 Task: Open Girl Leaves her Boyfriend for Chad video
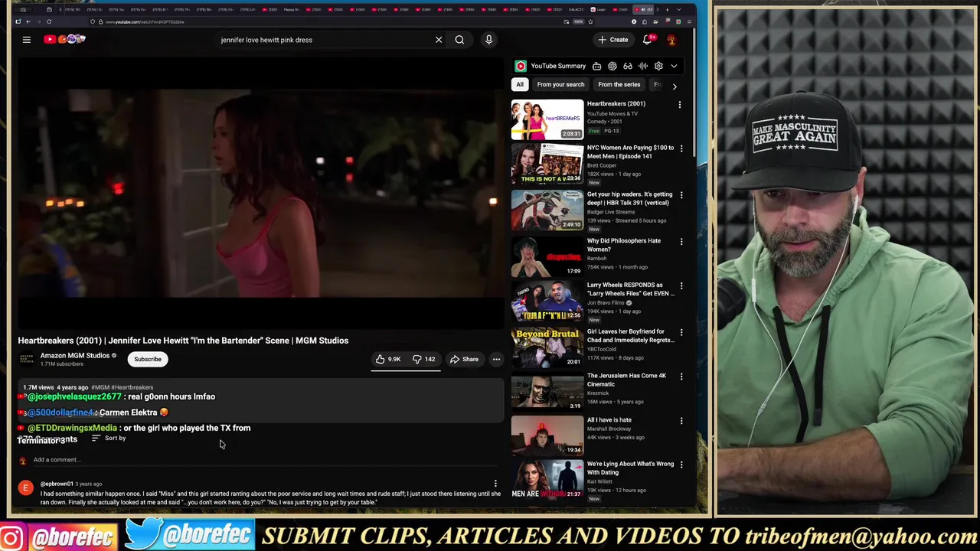547,347
